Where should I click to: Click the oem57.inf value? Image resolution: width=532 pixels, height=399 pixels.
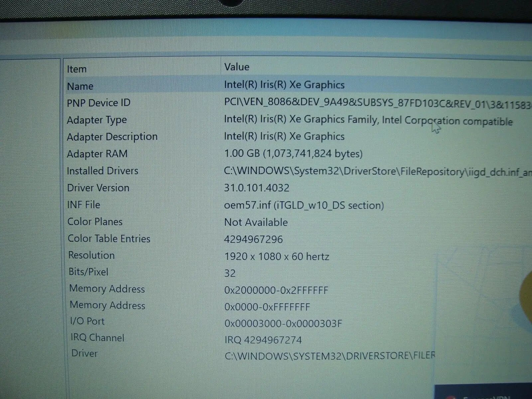click(304, 205)
